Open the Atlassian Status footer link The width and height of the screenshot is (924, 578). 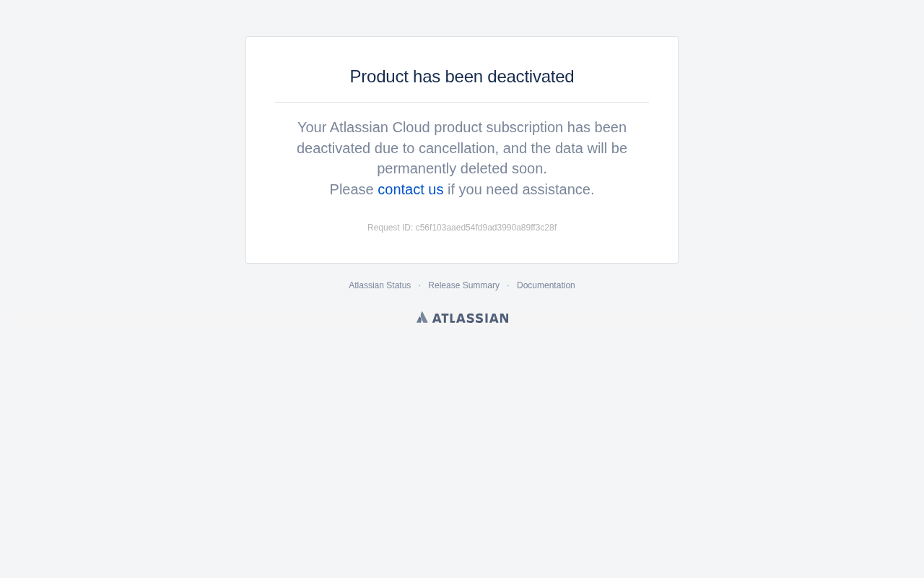click(x=380, y=285)
